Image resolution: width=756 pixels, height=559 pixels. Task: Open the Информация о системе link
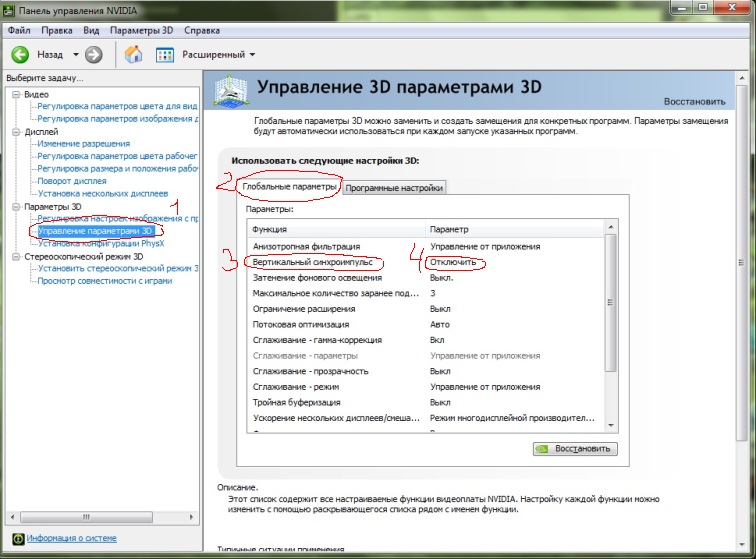pos(71,538)
